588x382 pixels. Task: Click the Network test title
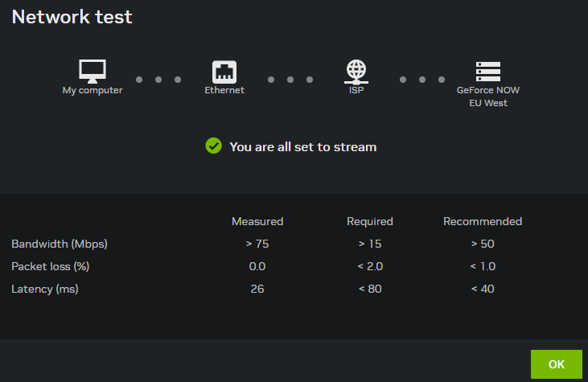(x=72, y=17)
